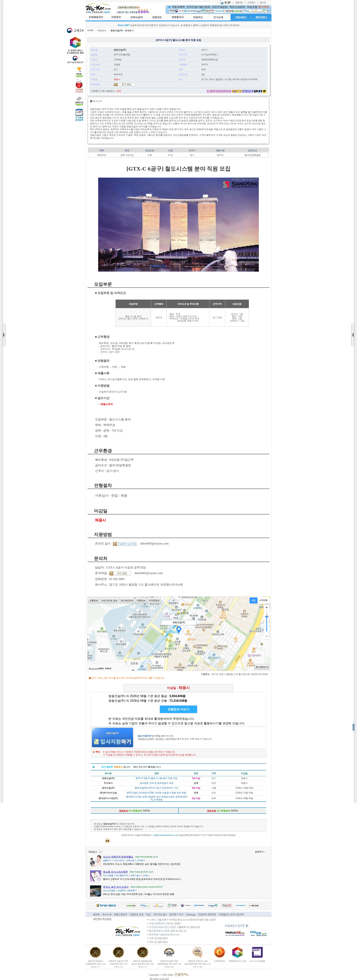Click the Marina Bay Sands banner image

178,224
